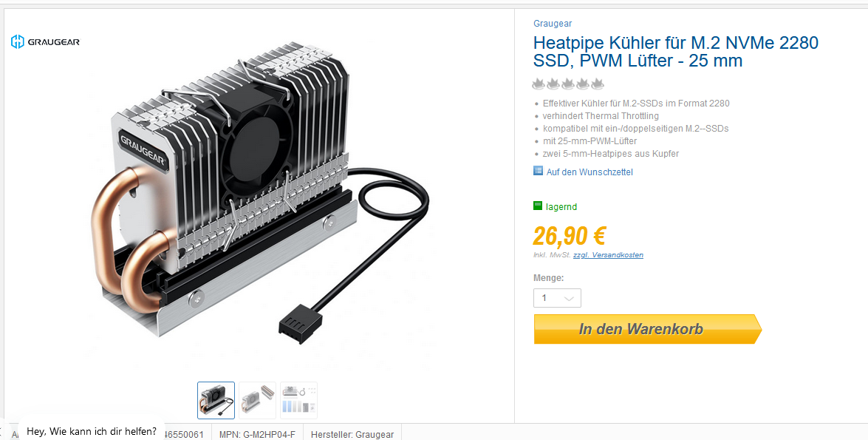868x440 pixels.
Task: Rate product with the third flame star
Action: point(568,84)
